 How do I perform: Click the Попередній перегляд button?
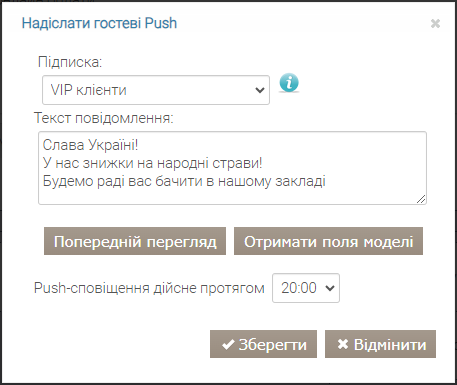tap(135, 241)
